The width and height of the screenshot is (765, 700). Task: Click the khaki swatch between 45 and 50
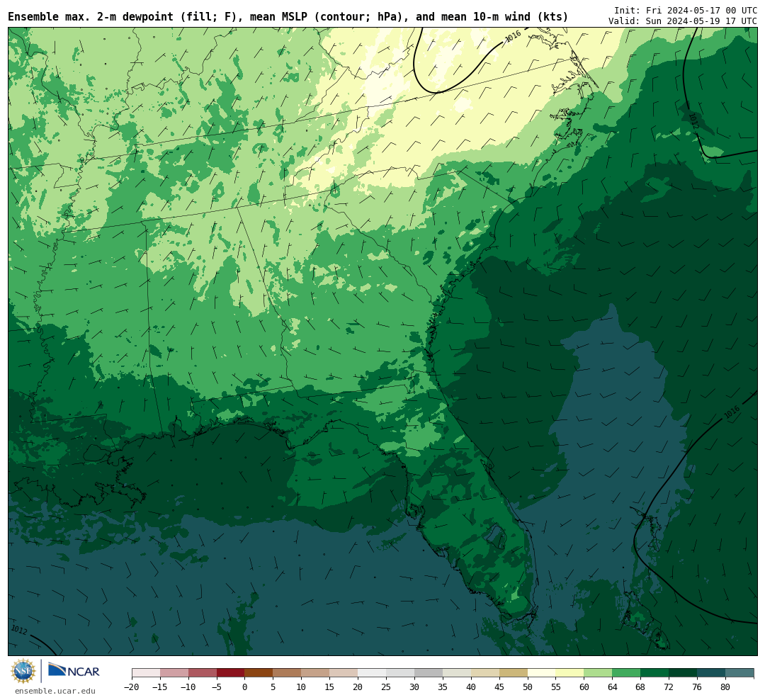514,673
